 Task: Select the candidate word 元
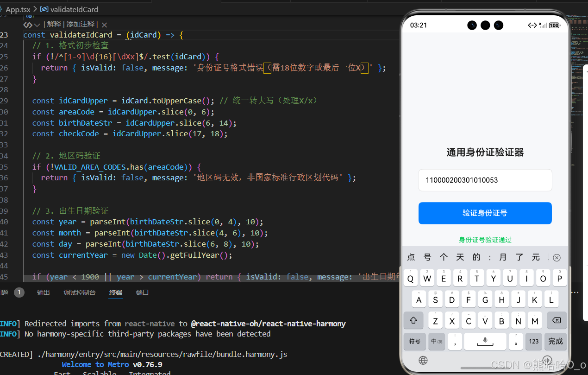[536, 257]
